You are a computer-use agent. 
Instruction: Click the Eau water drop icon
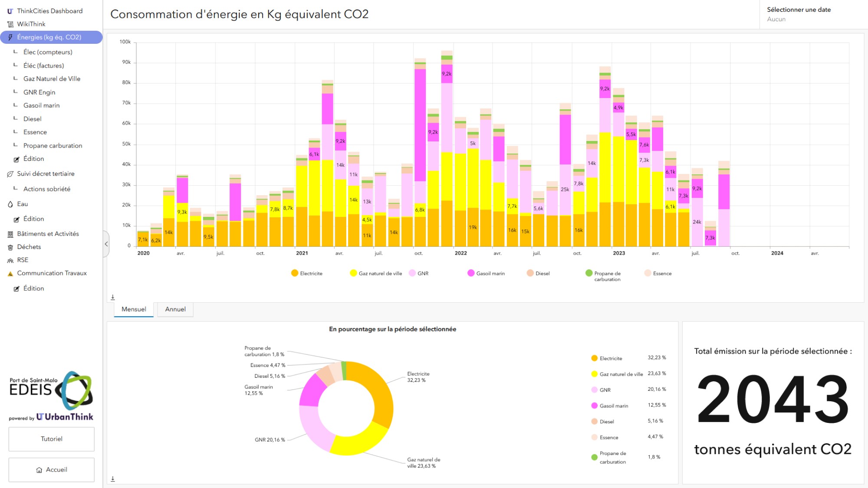click(x=10, y=204)
